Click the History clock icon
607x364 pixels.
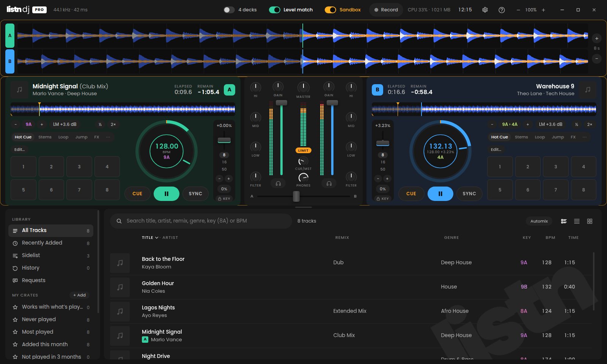[15, 268]
